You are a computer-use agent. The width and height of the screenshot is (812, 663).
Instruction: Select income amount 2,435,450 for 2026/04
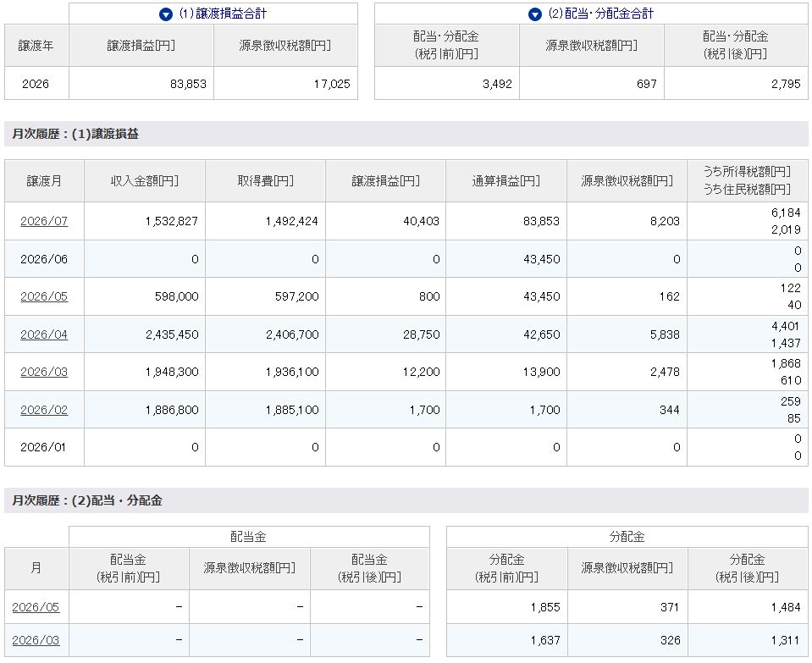[x=171, y=334]
